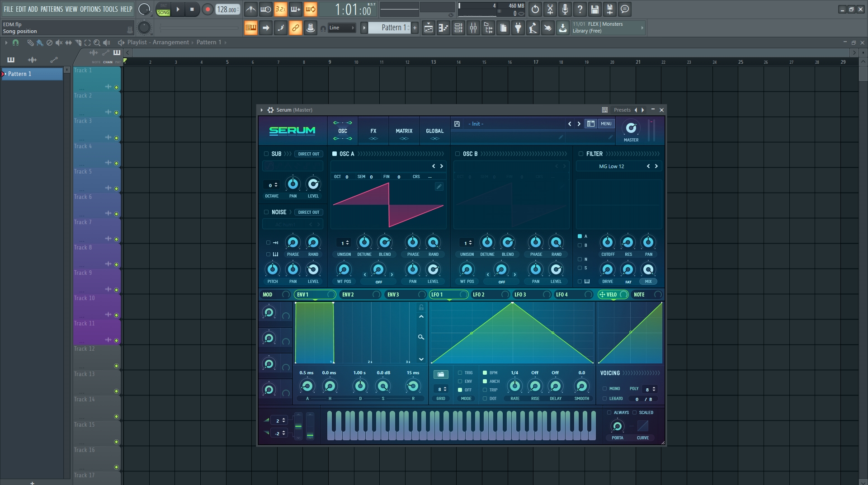
Task: Toggle the LFO BPM sync checkbox
Action: tap(485, 373)
